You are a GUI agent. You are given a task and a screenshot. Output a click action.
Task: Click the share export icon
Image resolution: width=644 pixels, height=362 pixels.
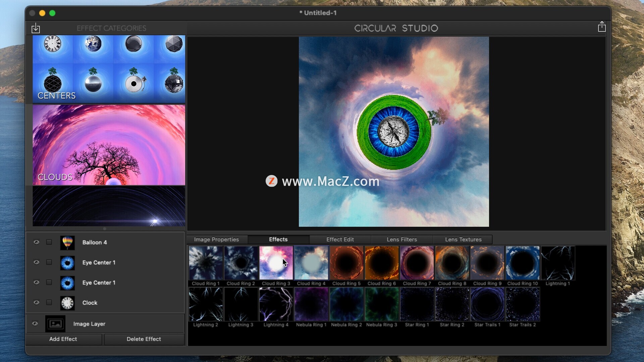602,27
